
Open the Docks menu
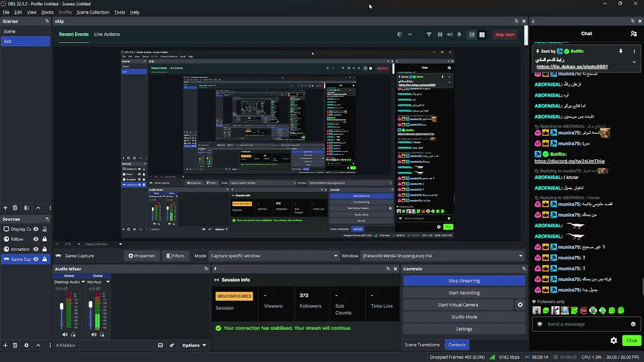click(47, 12)
